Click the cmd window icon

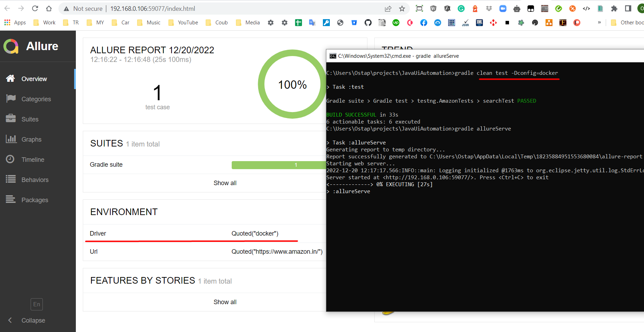333,56
